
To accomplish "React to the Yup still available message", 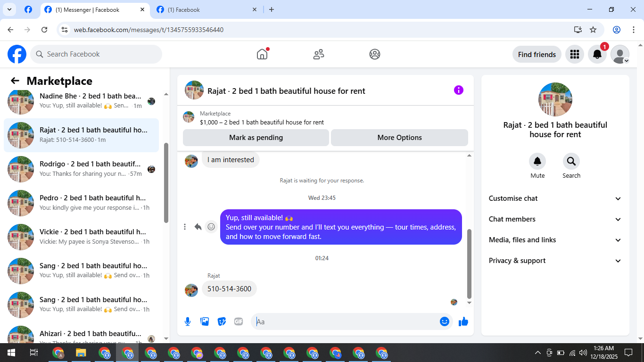I will 211,227.
